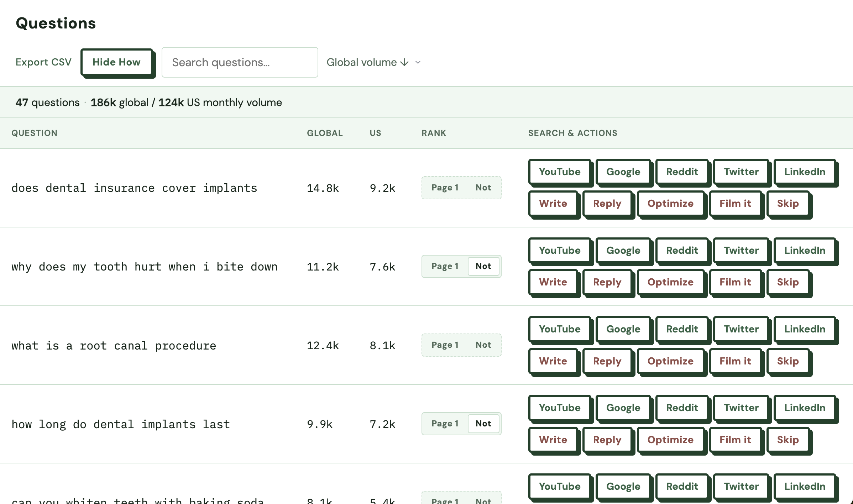Skip the 'does dental insurance cover implants' question
Image resolution: width=853 pixels, height=504 pixels.
point(788,203)
